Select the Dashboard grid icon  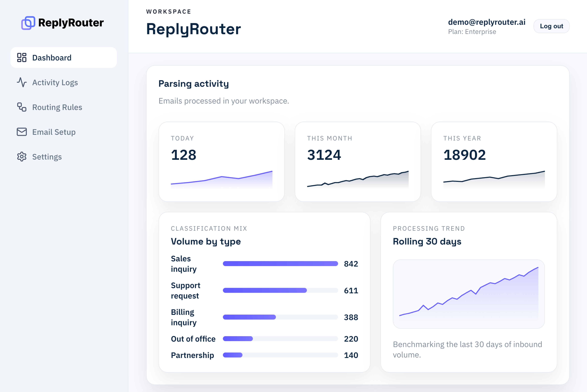click(22, 58)
